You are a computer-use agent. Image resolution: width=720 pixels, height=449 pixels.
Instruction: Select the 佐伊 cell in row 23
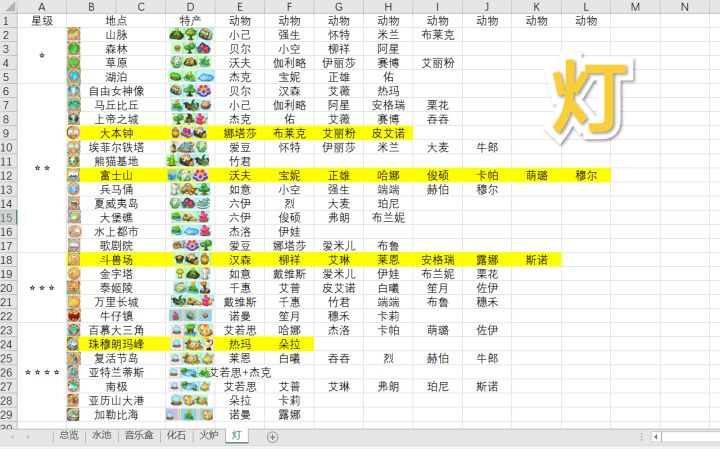(487, 330)
